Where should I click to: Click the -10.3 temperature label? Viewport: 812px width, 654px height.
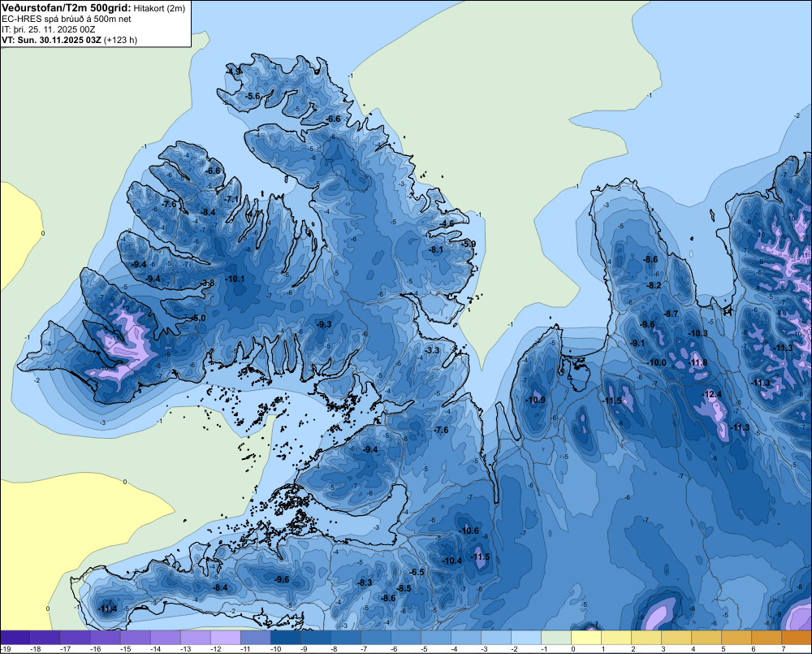pyautogui.click(x=698, y=333)
